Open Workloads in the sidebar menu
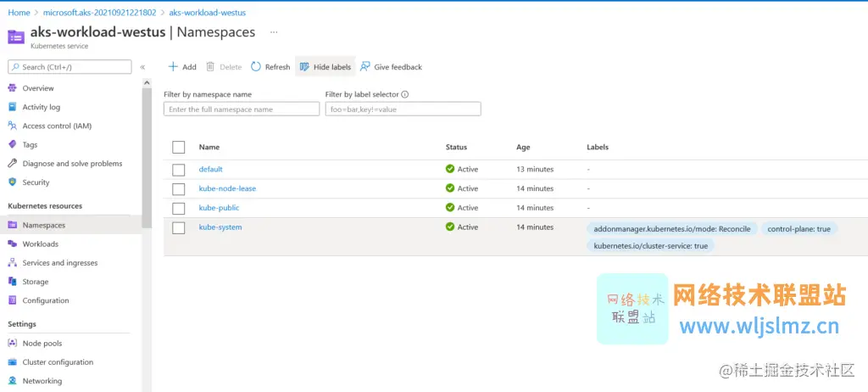The image size is (868, 392). click(x=41, y=244)
